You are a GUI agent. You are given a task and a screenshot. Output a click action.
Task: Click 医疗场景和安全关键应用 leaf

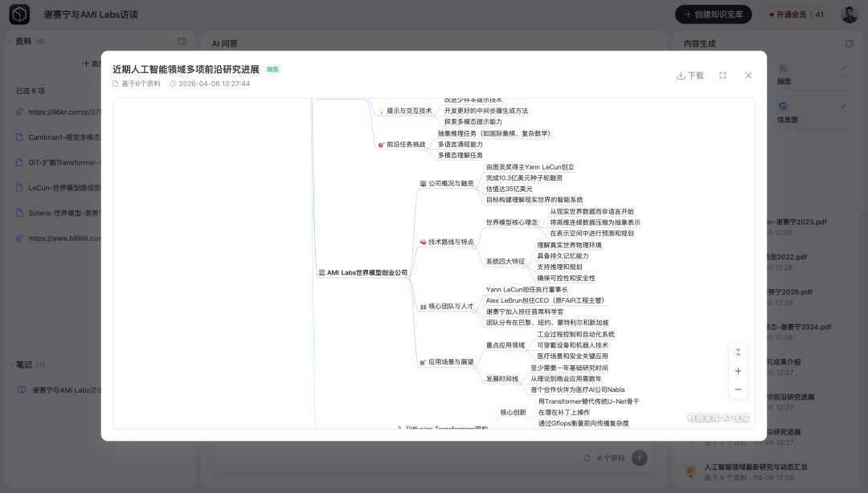(x=572, y=357)
